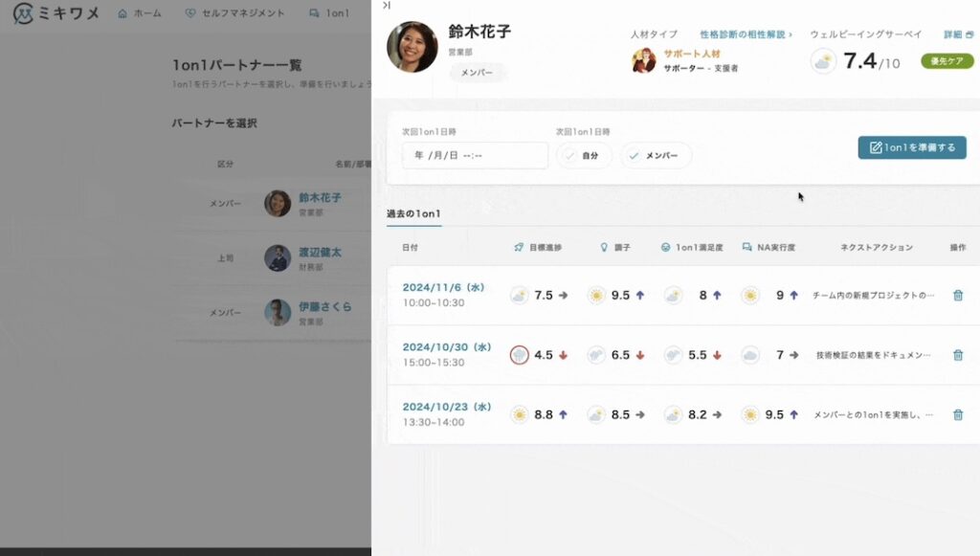980x556 pixels.
Task: Toggle the 優先ケア badge
Action: [x=946, y=58]
